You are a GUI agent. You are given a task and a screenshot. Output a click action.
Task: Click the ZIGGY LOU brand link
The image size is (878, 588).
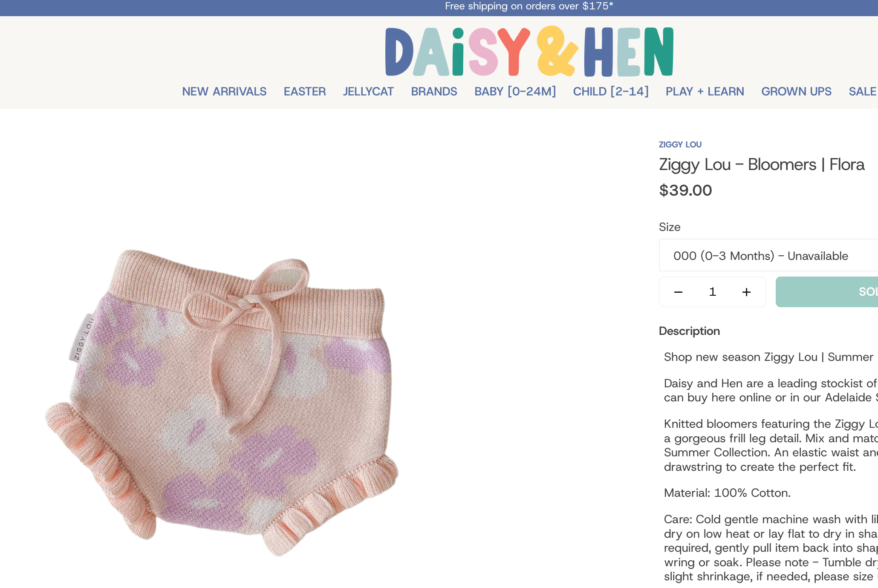point(680,144)
